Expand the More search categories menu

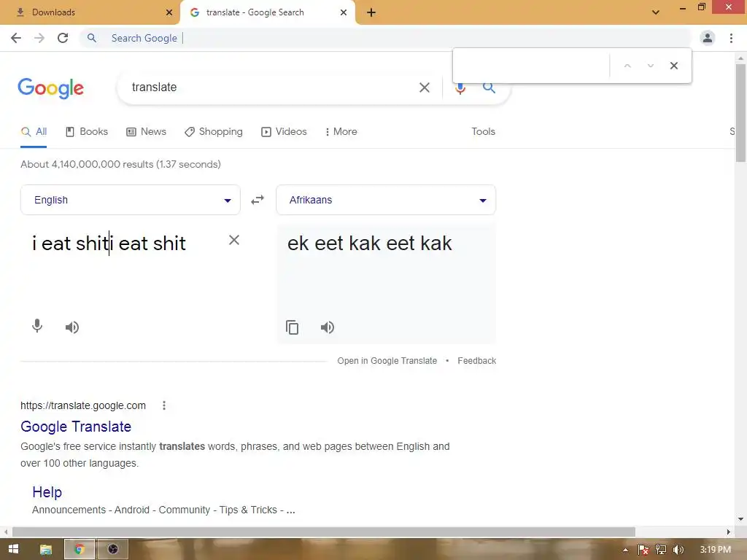[341, 132]
